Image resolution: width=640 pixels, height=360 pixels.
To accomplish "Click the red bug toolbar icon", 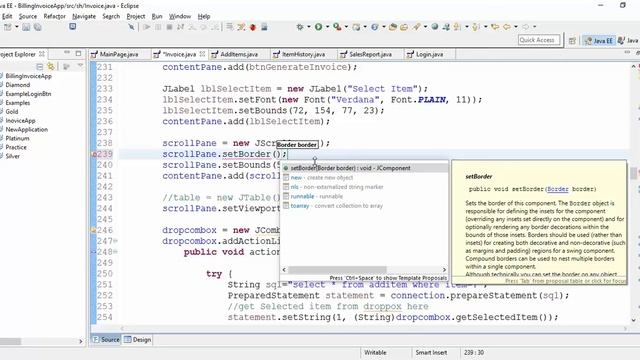I will [x=253, y=27].
